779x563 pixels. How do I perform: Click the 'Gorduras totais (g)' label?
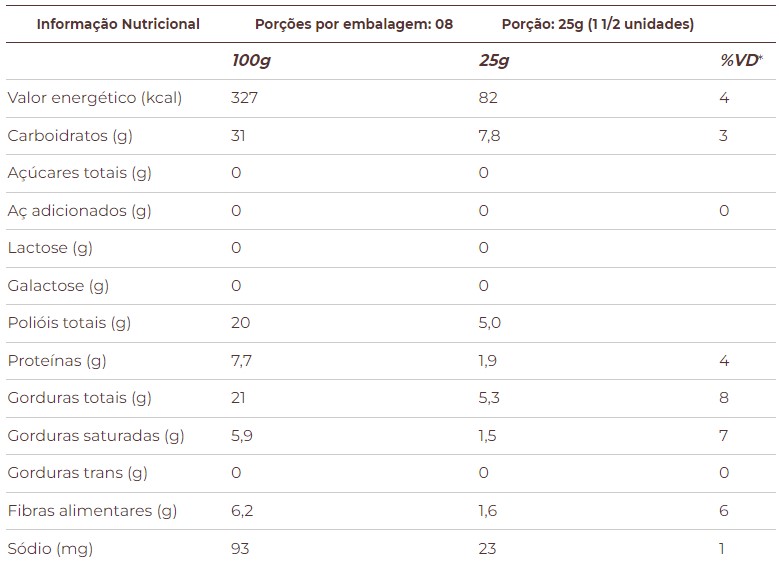tap(79, 398)
